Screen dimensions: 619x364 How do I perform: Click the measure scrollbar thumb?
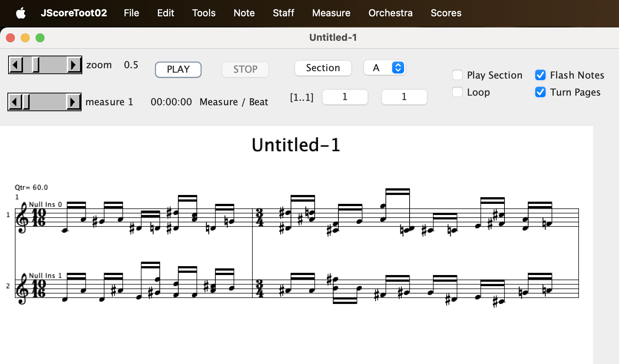click(26, 102)
